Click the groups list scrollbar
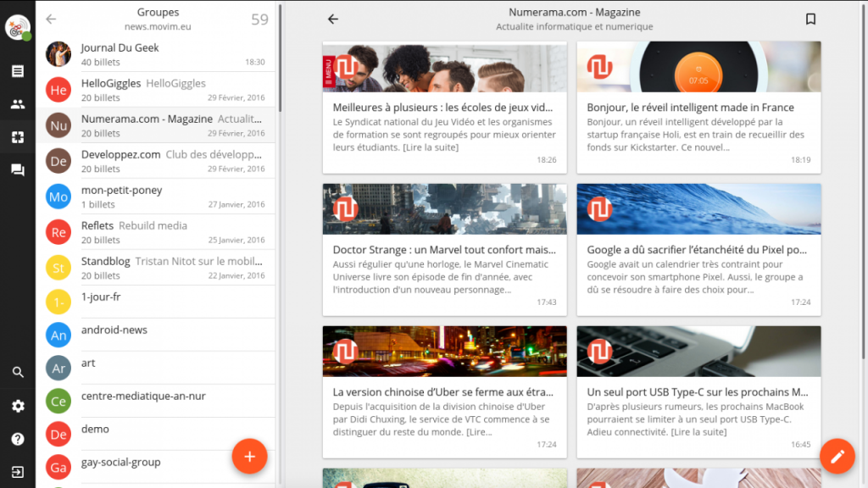Image resolution: width=868 pixels, height=488 pixels. point(280,58)
